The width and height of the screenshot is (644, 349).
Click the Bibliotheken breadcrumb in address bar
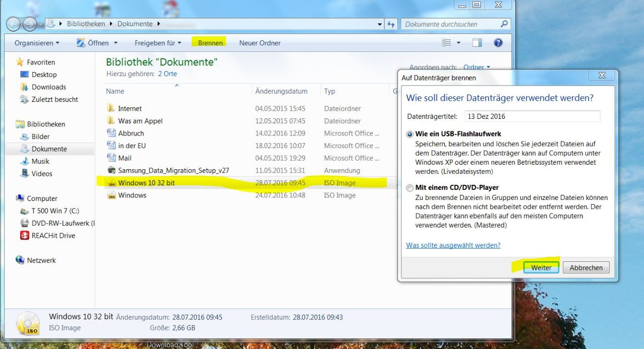pos(87,24)
